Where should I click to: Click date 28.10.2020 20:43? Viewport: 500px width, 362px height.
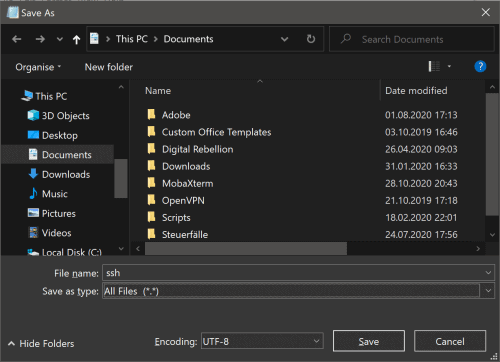point(421,183)
